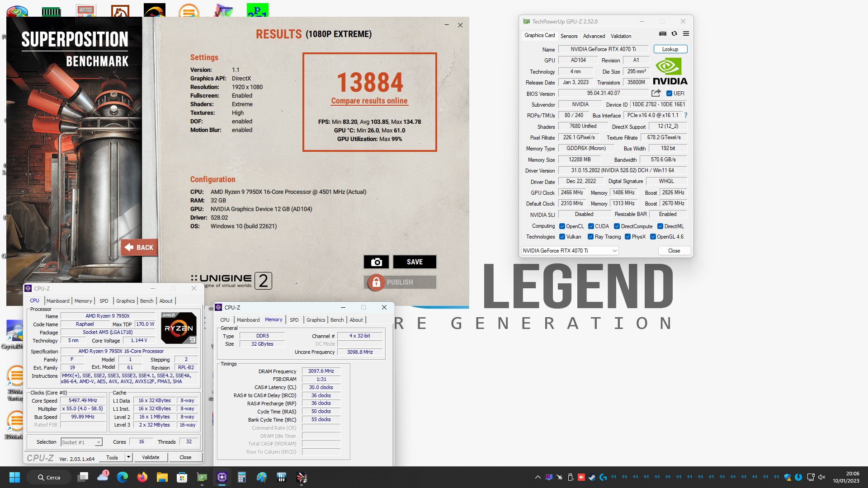868x488 pixels.
Task: Click Close button in left CPU-Z window
Action: 185,457
